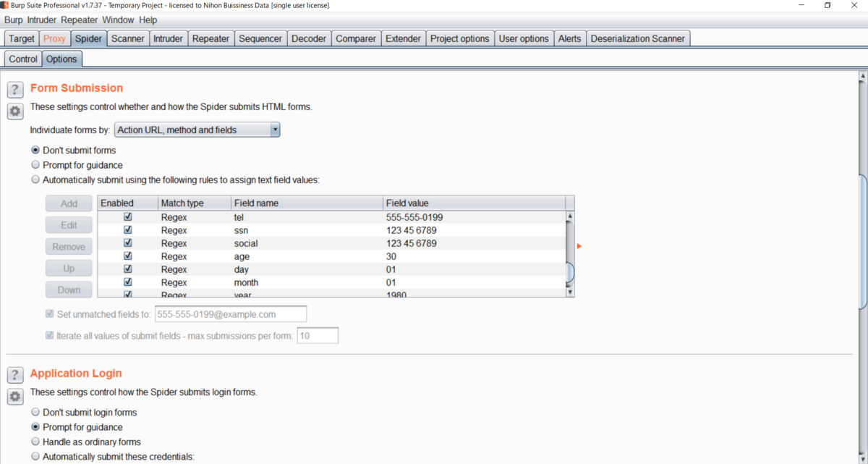This screenshot has width=868, height=464.
Task: Click the main options panel scrollbar thumb
Action: tap(862, 242)
